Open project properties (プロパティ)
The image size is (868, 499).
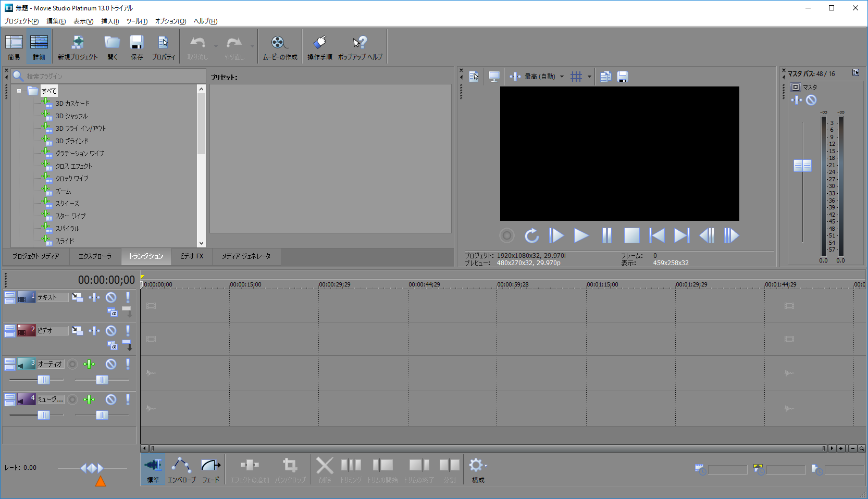[164, 47]
